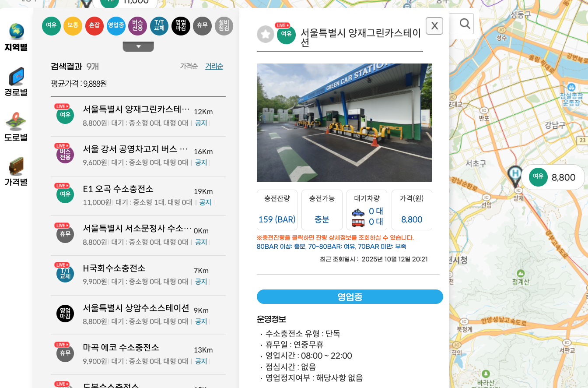Click the 충전잔량 159 (BAR) box
Viewport: 588px width, 388px height.
click(x=277, y=210)
